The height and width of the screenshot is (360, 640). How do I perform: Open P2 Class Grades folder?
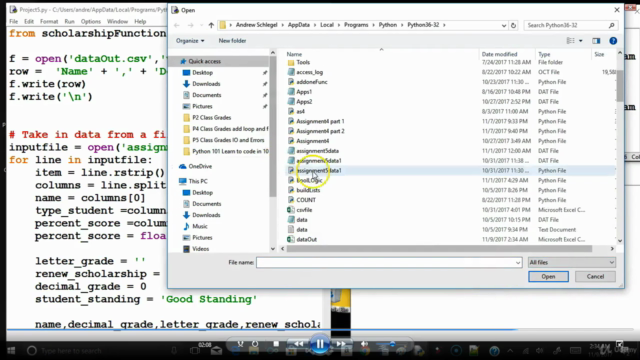tap(211, 118)
